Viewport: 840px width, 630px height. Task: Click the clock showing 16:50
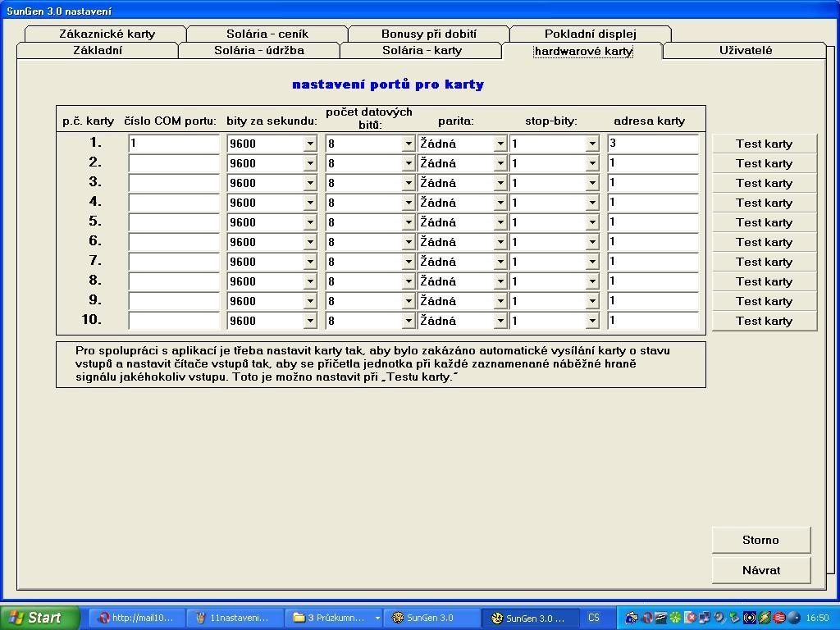817,619
